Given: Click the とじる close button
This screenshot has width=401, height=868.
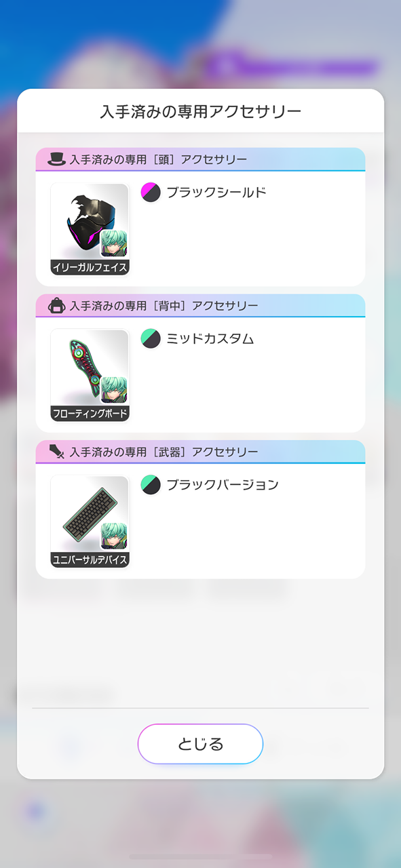Looking at the screenshot, I should (200, 744).
